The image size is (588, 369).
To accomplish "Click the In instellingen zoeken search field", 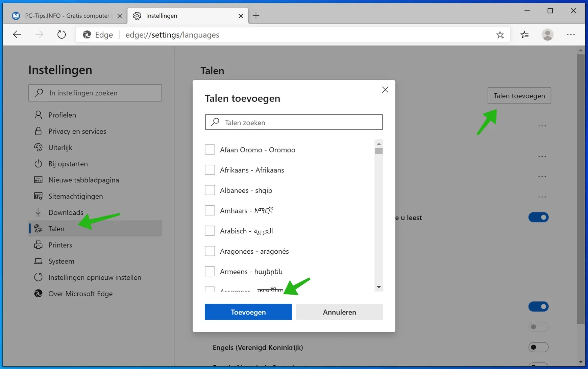I will 95,93.
